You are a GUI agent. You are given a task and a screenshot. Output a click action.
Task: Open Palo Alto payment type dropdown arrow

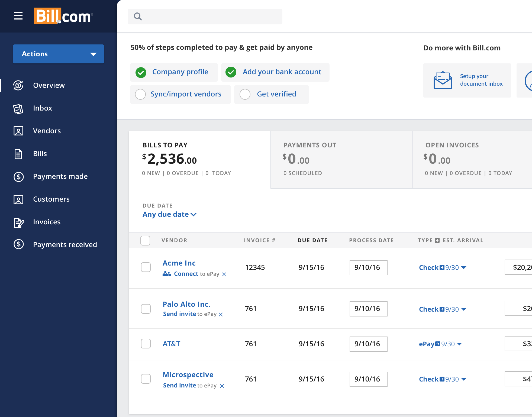tap(464, 309)
